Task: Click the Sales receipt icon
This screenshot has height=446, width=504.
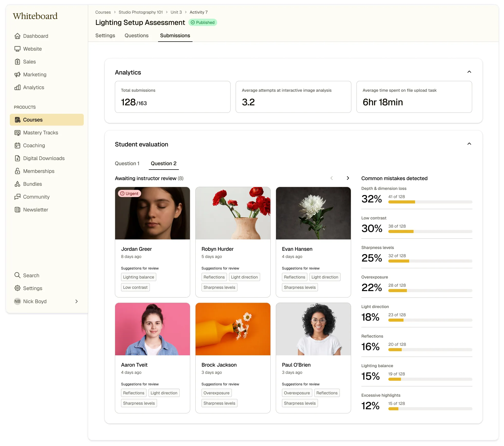Action: pyautogui.click(x=17, y=62)
